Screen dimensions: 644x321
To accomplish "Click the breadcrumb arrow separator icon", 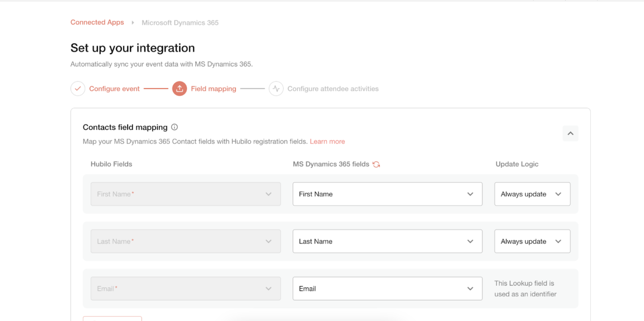I will pos(133,23).
